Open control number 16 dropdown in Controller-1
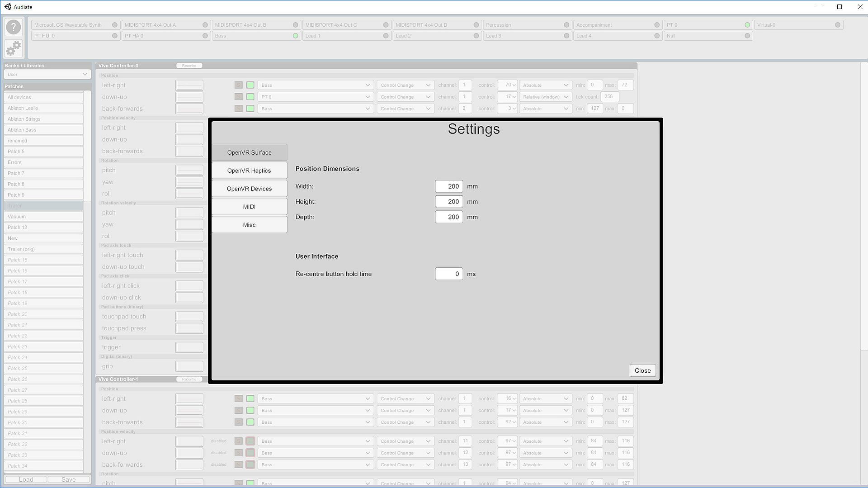 [508, 399]
